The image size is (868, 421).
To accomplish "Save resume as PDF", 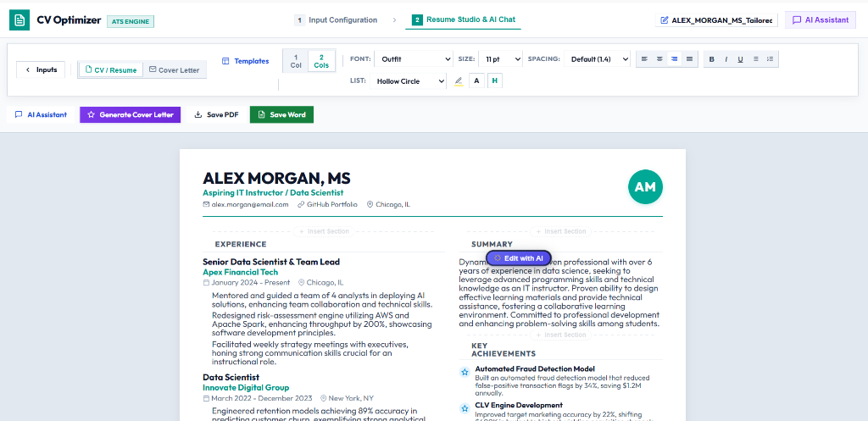I will (216, 114).
